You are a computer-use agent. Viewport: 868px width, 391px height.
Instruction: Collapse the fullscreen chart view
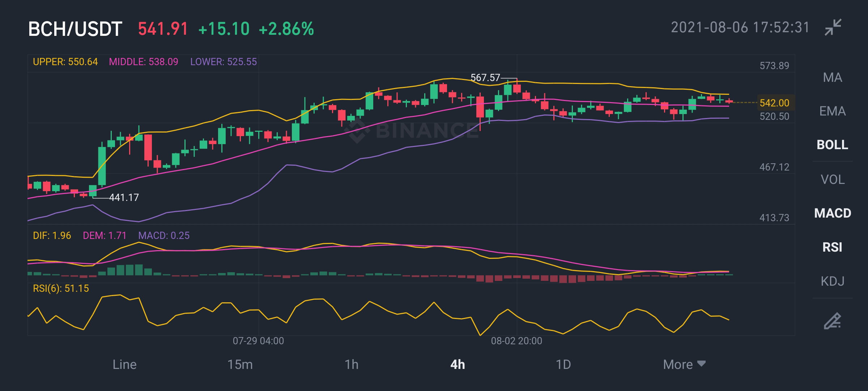coord(833,27)
